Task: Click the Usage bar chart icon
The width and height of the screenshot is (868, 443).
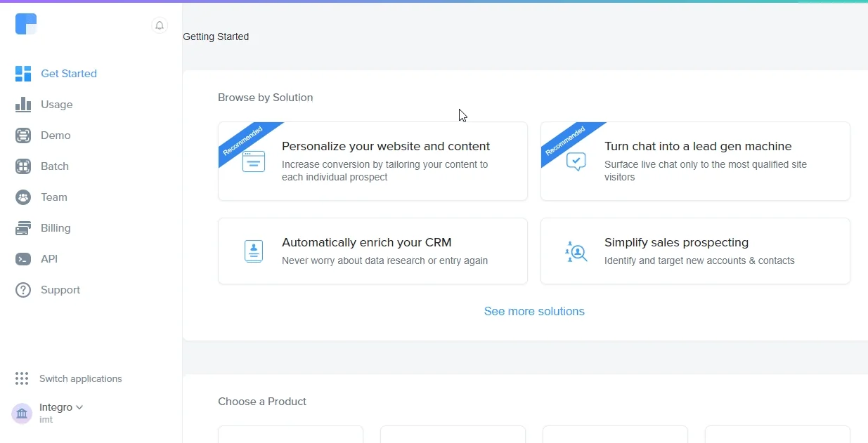Action: [23, 105]
